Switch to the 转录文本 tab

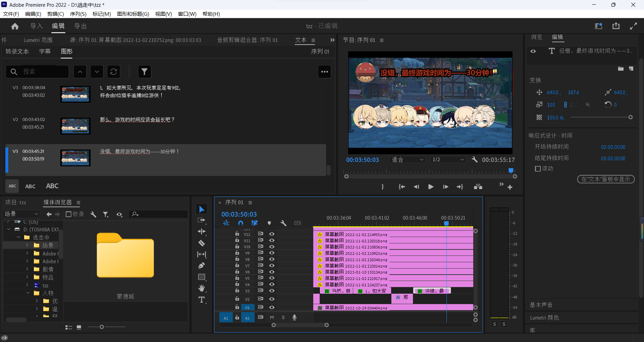[x=17, y=51]
